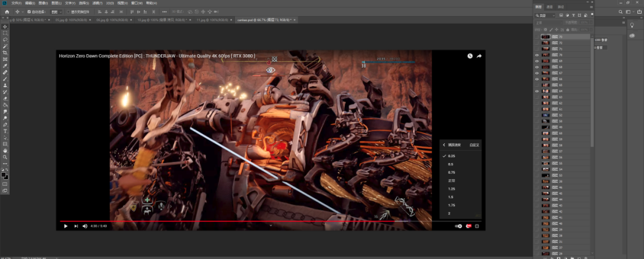This screenshot has width=644, height=259.
Task: Toggle the Auto-Select checkbox
Action: click(x=29, y=12)
